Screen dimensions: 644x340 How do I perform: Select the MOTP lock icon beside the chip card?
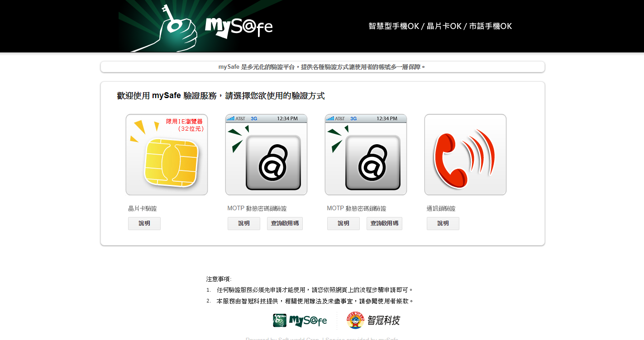click(x=266, y=155)
